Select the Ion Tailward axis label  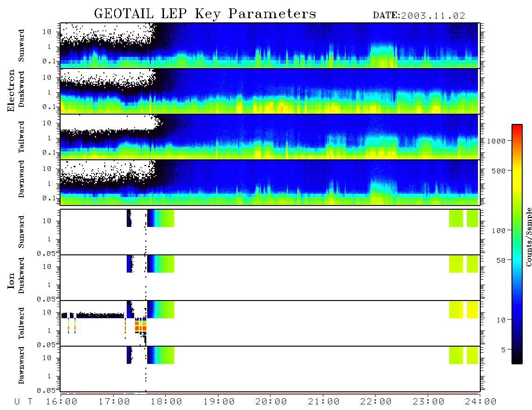coord(21,323)
